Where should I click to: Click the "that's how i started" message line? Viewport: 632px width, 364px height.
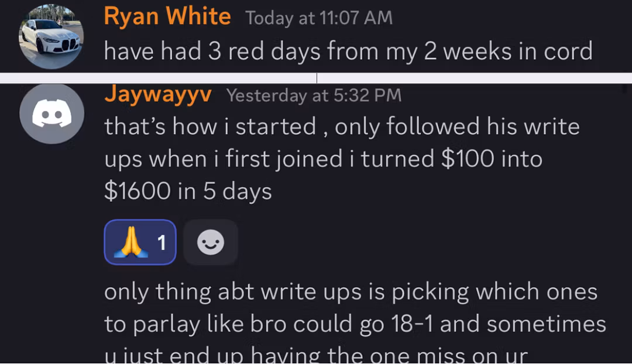(x=342, y=126)
